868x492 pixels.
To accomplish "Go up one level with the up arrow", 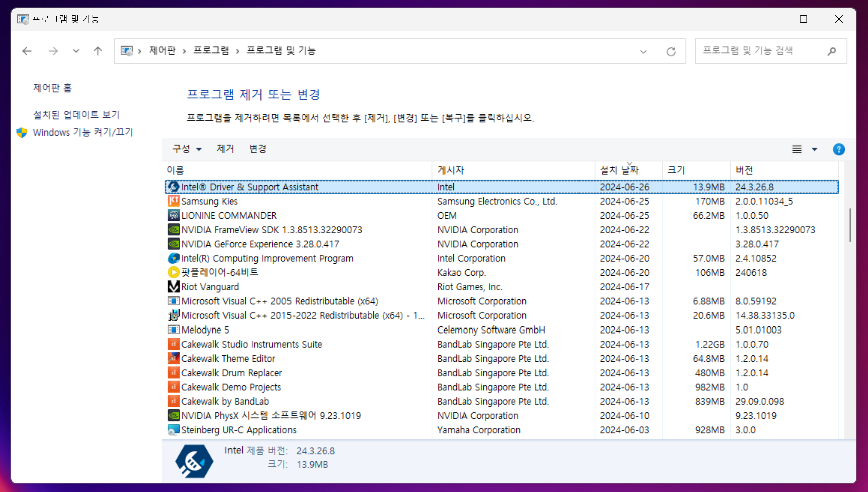I will (98, 51).
